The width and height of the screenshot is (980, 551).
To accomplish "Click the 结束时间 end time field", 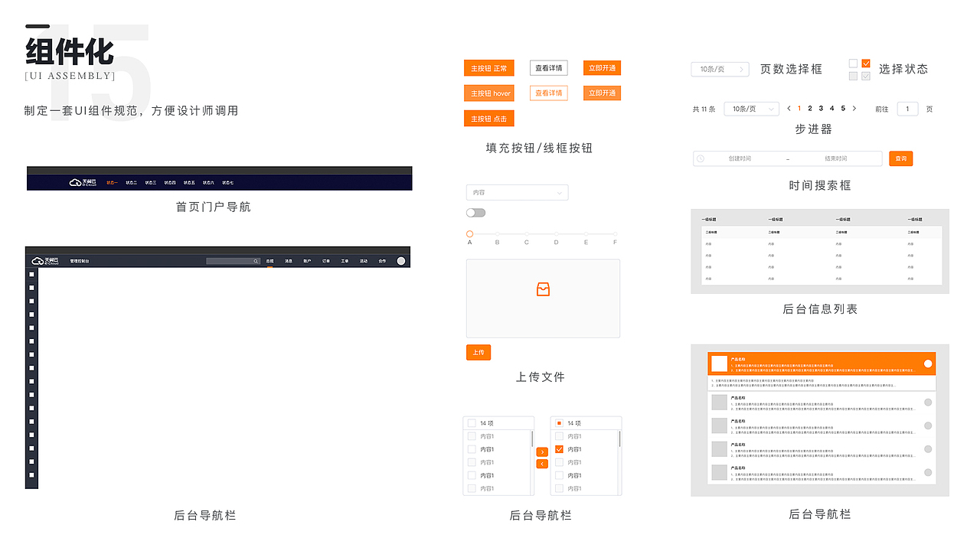I will pyautogui.click(x=836, y=158).
